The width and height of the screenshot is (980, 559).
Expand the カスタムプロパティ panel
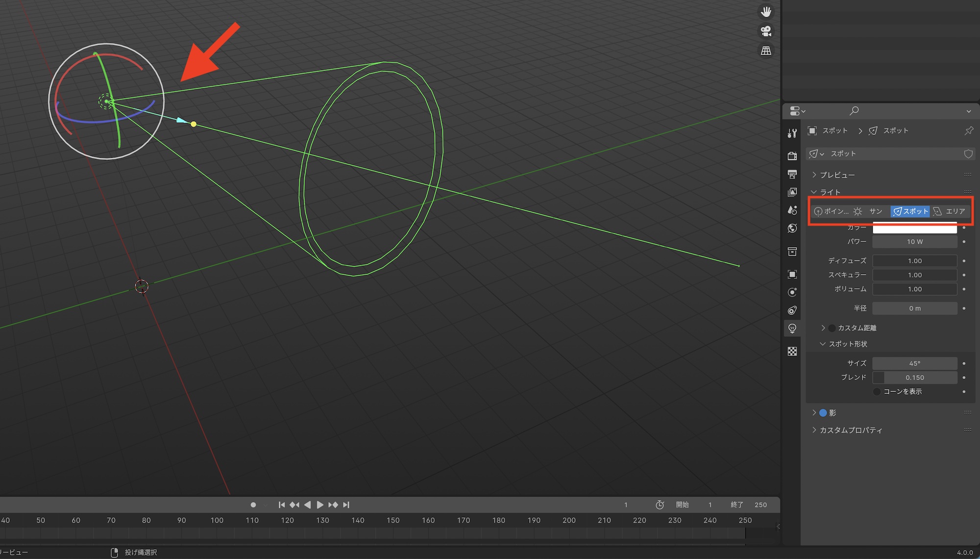tap(850, 430)
